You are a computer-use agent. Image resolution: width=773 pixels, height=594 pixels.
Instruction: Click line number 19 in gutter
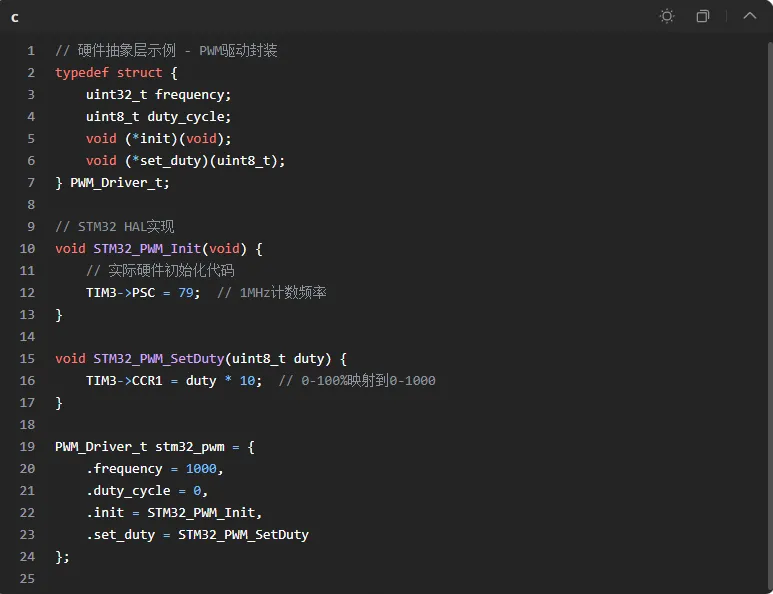27,447
